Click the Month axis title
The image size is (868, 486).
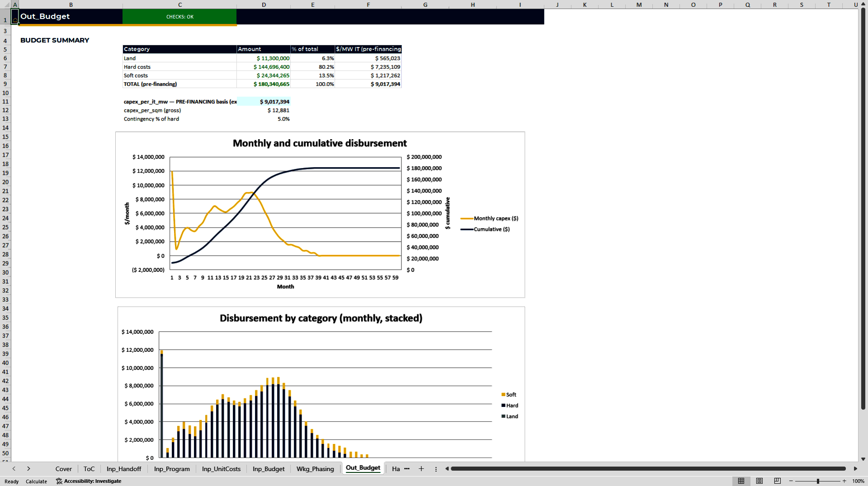pos(285,286)
